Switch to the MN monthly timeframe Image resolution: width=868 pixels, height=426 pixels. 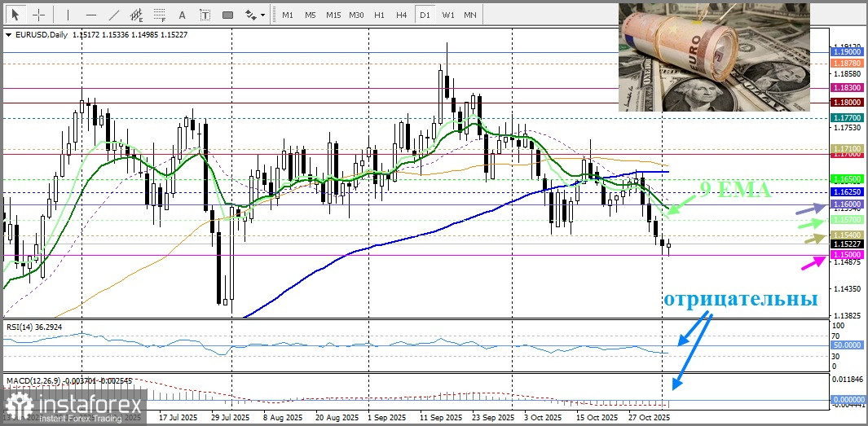click(470, 15)
